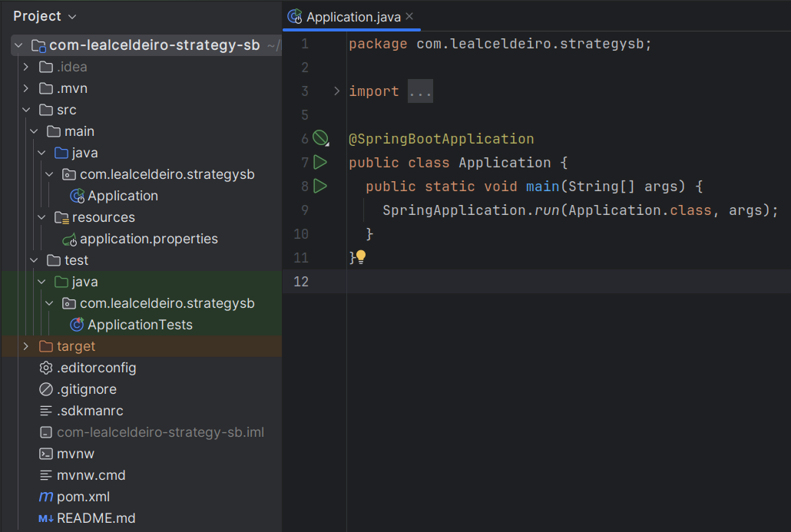Open the Project view dropdown
791x532 pixels.
[x=42, y=15]
